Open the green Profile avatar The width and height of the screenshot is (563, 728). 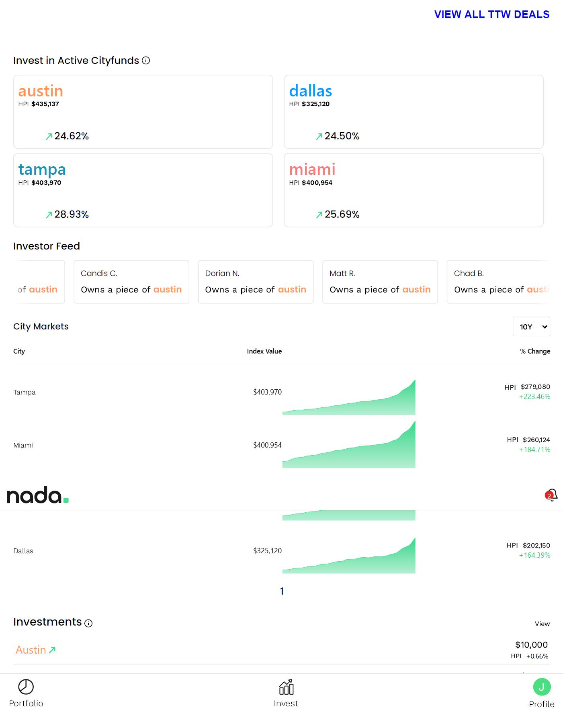[x=541, y=687]
